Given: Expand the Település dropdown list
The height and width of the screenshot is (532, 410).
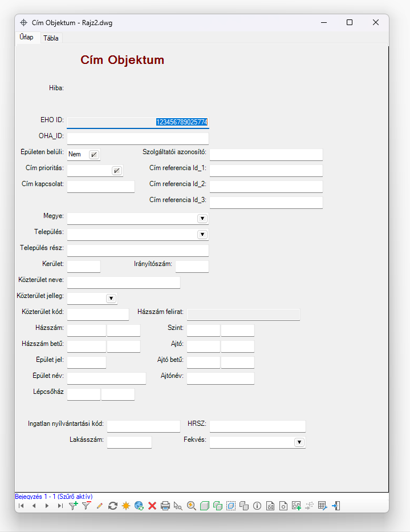Looking at the screenshot, I should tap(202, 235).
